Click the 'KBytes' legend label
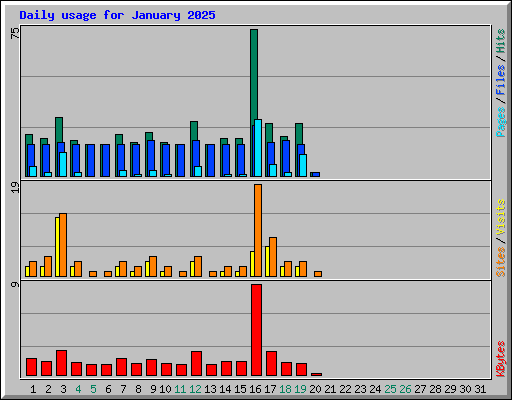 pyautogui.click(x=501, y=359)
